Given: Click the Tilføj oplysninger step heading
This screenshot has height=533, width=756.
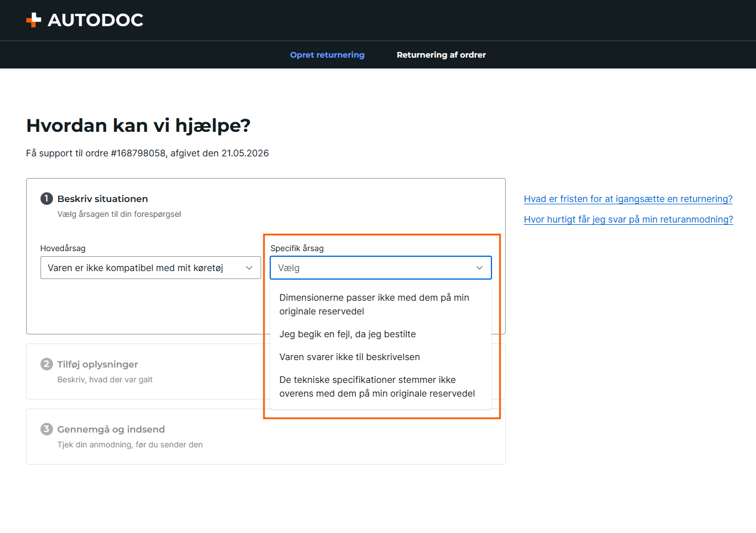Looking at the screenshot, I should coord(97,364).
